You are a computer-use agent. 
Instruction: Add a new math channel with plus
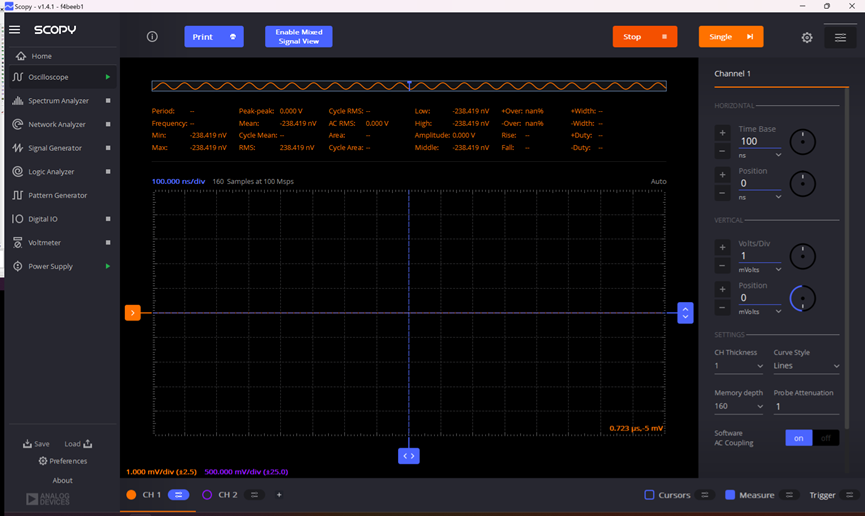coord(279,495)
